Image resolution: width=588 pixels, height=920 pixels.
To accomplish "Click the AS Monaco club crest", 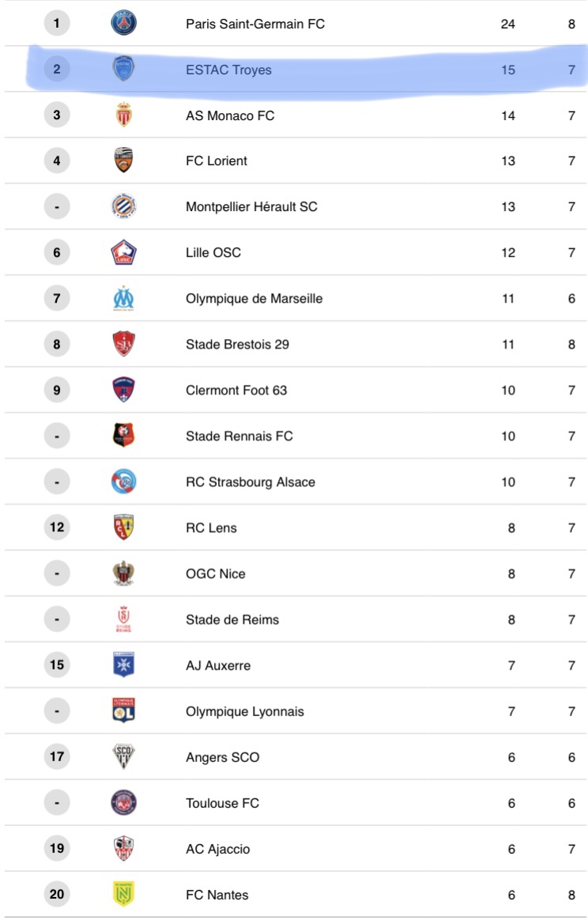I will (x=123, y=115).
